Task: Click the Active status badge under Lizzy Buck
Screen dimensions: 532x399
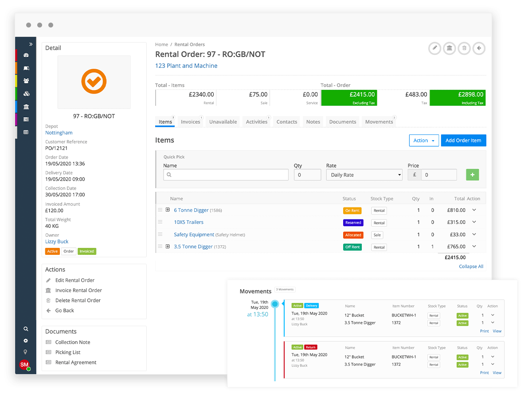Action: click(52, 251)
